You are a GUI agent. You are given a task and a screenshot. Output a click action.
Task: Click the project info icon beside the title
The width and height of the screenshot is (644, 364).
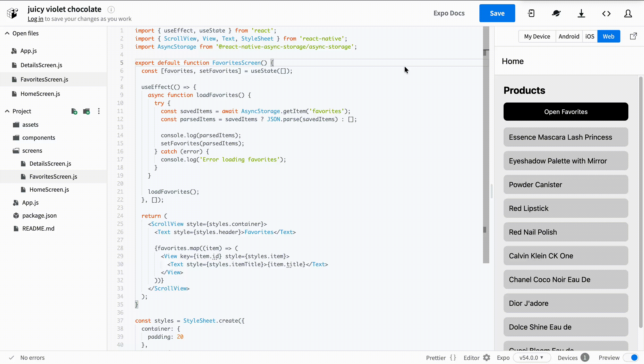111,9
